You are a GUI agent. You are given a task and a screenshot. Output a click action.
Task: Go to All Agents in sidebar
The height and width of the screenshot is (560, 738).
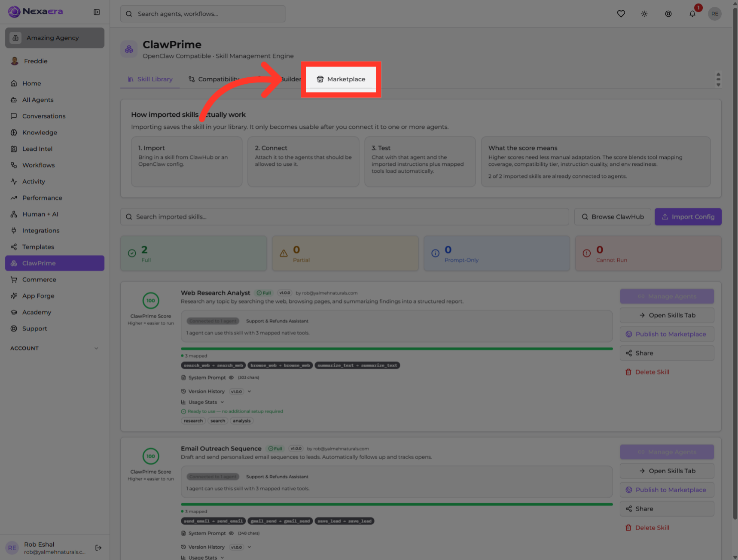55,100
